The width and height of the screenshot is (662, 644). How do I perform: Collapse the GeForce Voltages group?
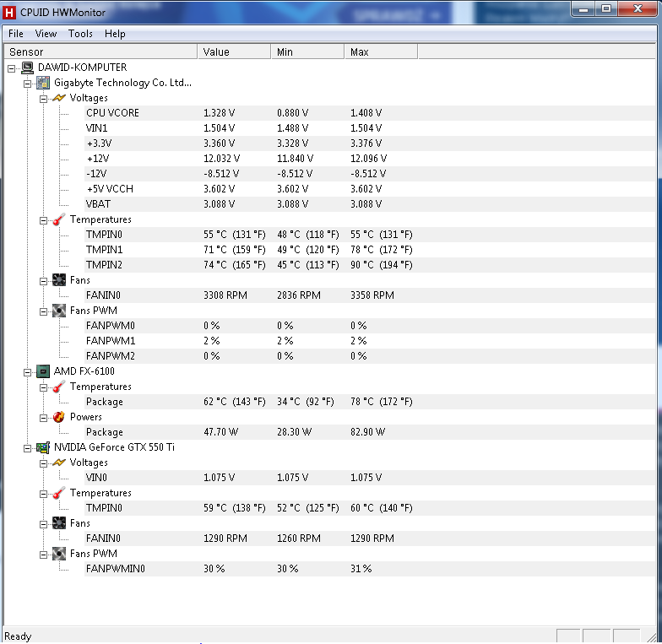coord(43,464)
